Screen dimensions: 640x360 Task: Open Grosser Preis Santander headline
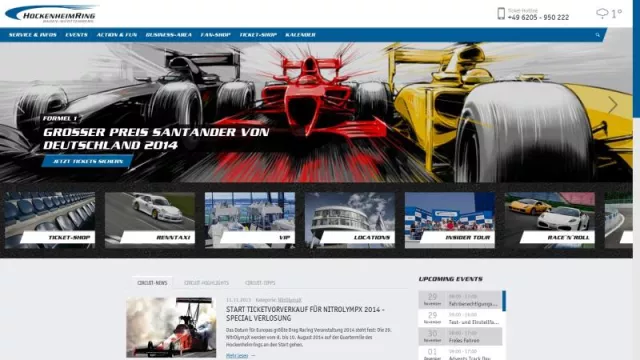point(156,139)
